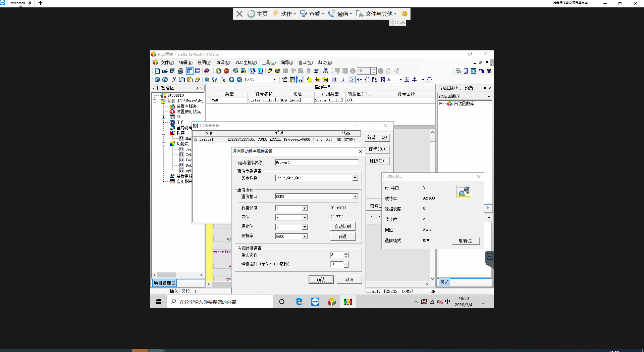Open the 编辑(E) menu
644x352 pixels.
pyautogui.click(x=185, y=62)
